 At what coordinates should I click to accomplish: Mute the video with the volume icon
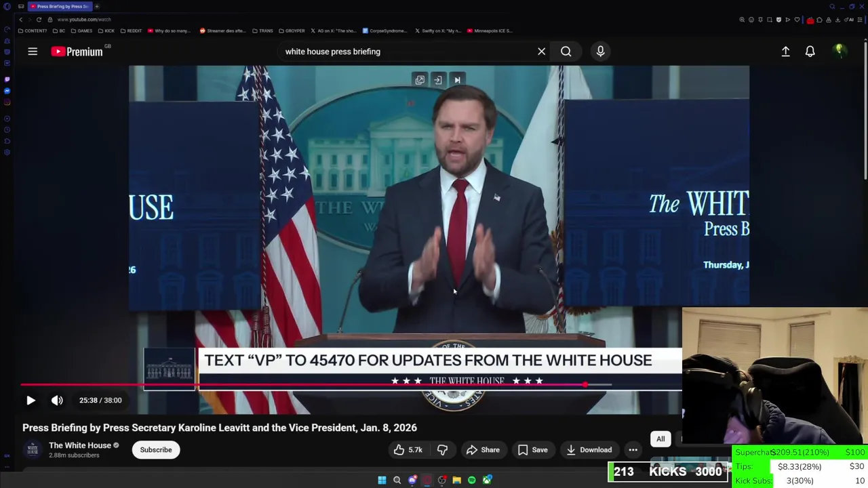pos(57,400)
